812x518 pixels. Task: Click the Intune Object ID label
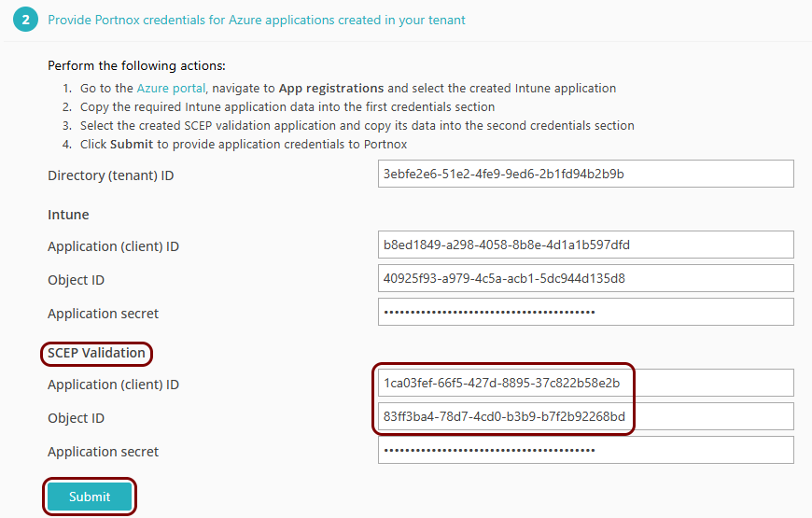[77, 280]
